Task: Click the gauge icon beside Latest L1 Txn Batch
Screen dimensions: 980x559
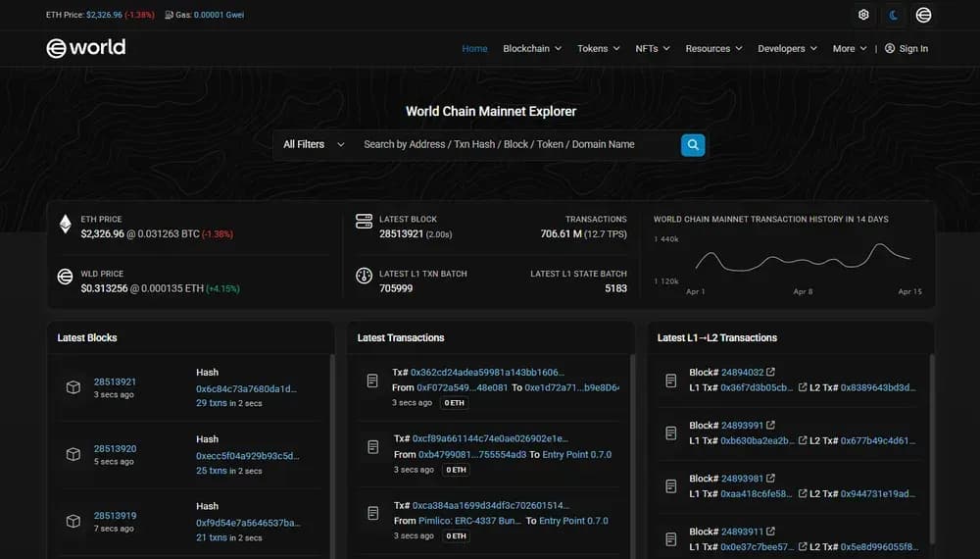Action: coord(364,276)
